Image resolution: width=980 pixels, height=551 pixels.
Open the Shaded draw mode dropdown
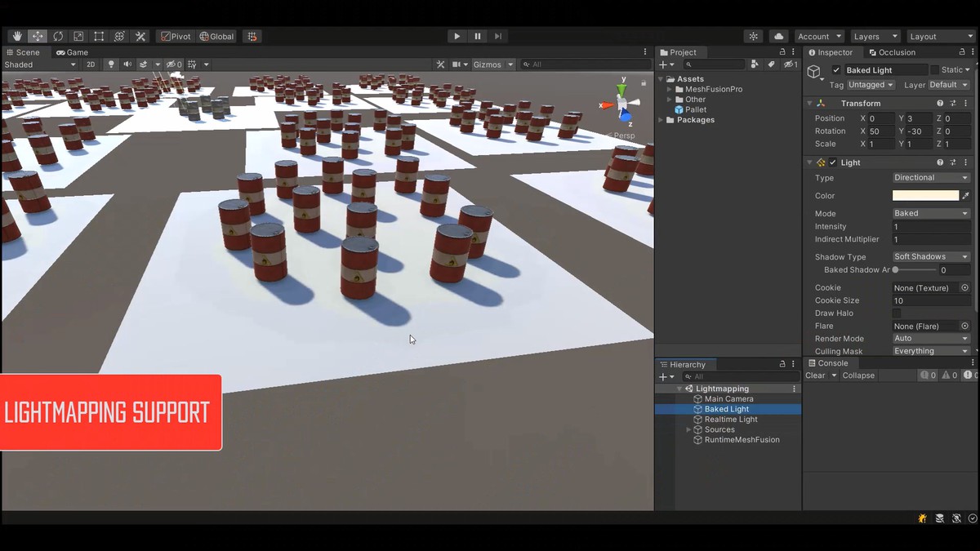click(40, 64)
